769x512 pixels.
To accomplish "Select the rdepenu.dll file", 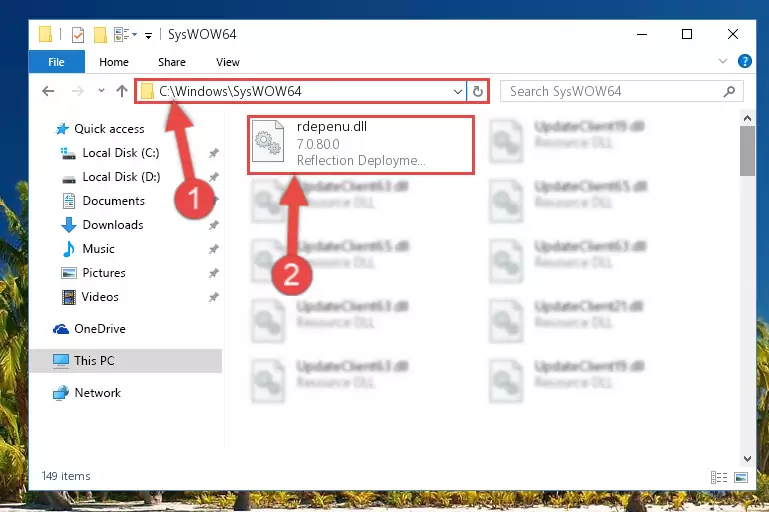I will 361,144.
